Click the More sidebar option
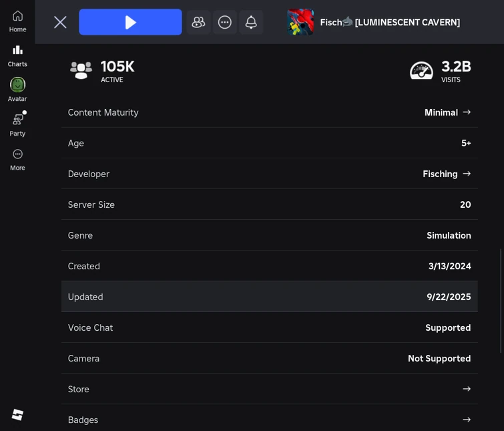 point(17,160)
